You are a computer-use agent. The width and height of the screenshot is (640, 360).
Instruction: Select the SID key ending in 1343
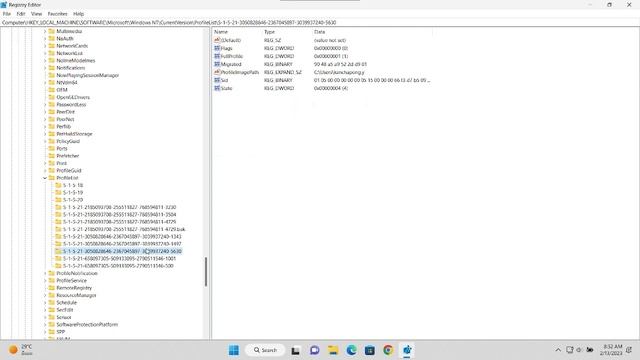[122, 237]
